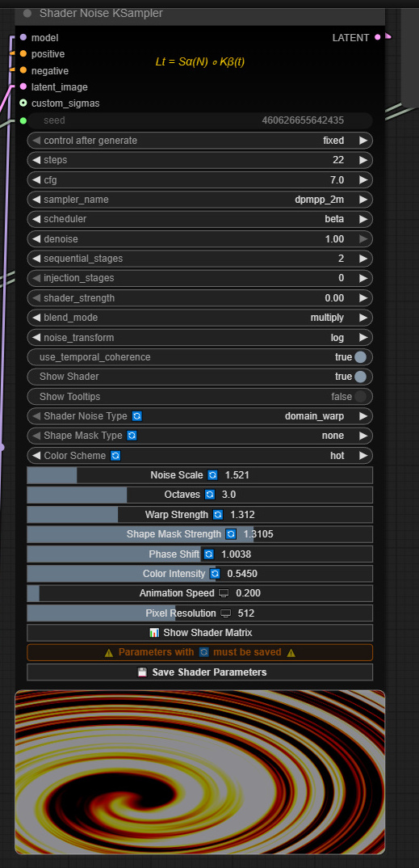Click the Octaves slider bar
This screenshot has width=419, height=868.
coord(199,495)
